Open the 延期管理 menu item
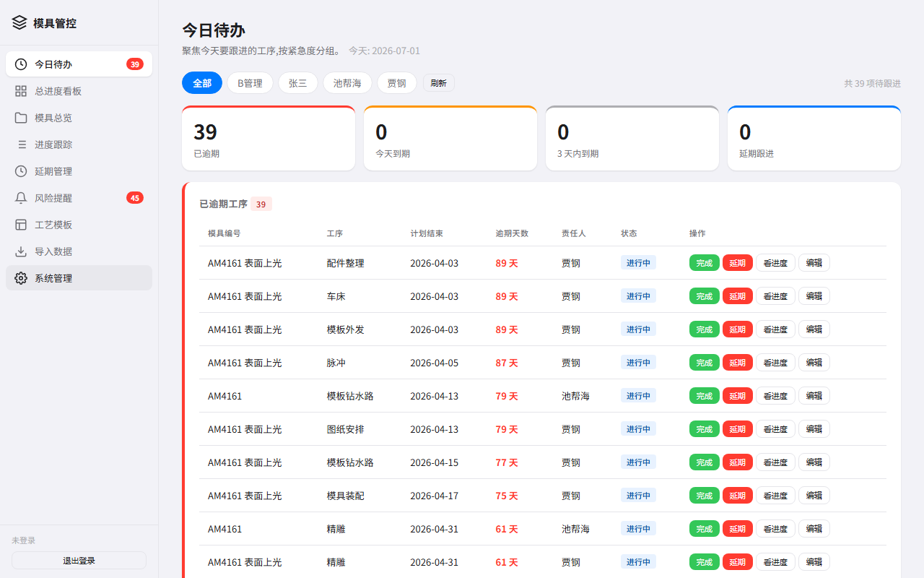 pos(79,171)
